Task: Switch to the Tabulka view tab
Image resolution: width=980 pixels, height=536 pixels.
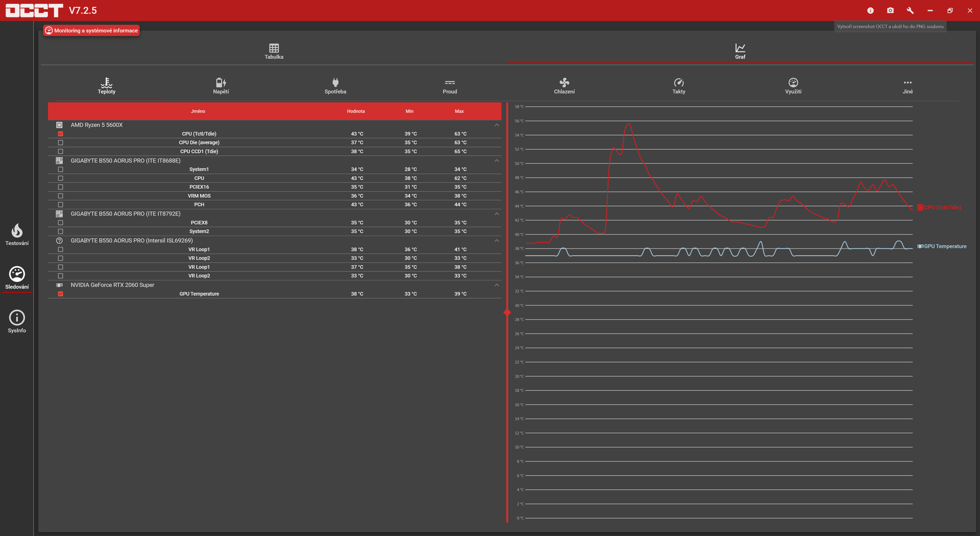Action: coord(274,51)
